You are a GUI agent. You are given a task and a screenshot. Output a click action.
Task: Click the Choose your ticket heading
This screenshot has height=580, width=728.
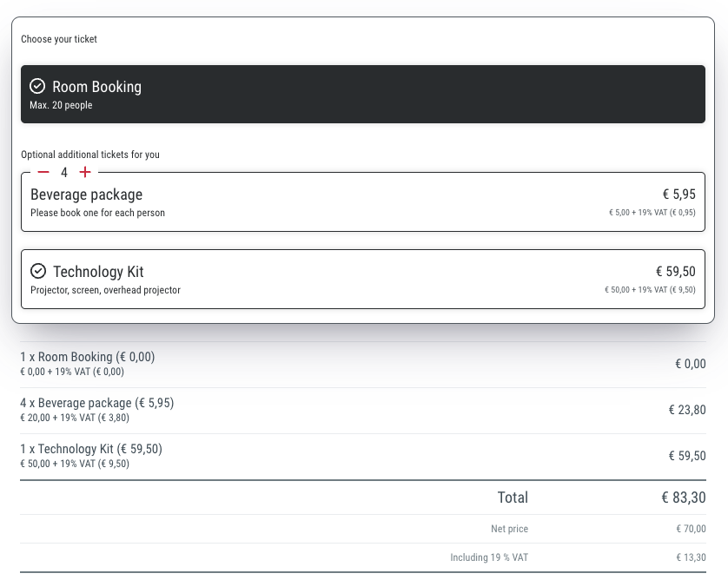(58, 39)
